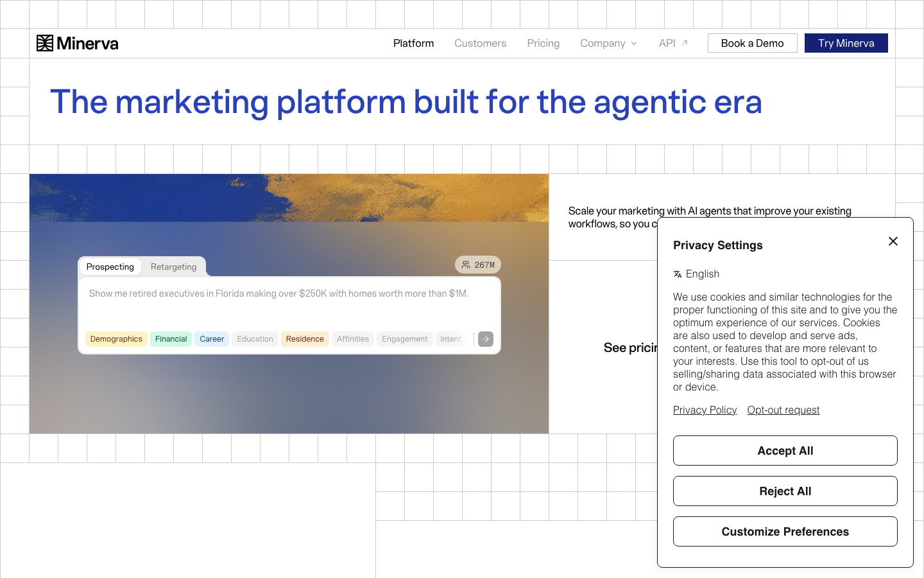924x578 pixels.
Task: Switch to the Retargeting tab
Action: click(x=173, y=267)
